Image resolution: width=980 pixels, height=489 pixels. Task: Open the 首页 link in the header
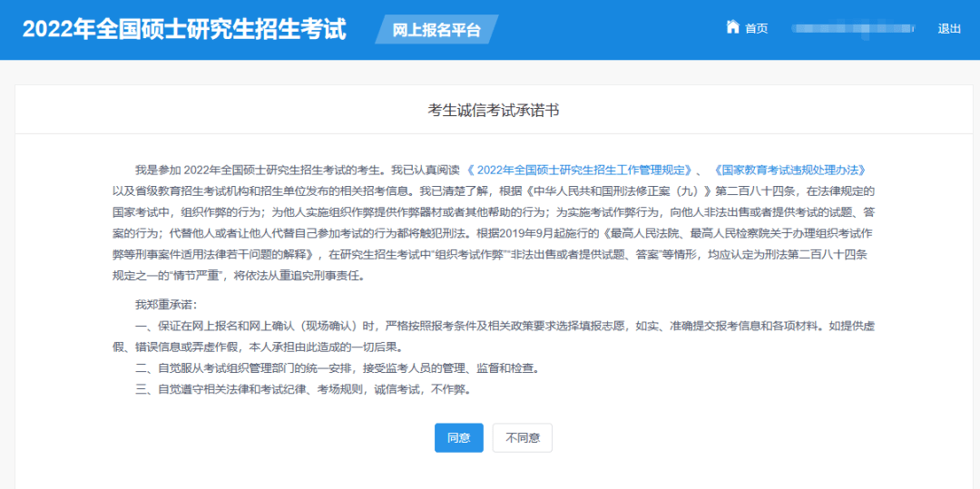click(x=756, y=29)
